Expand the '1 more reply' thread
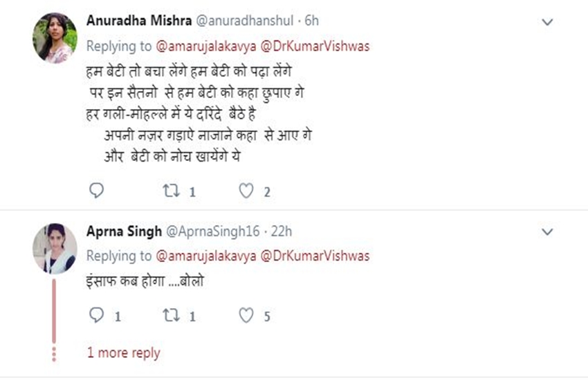 (123, 353)
